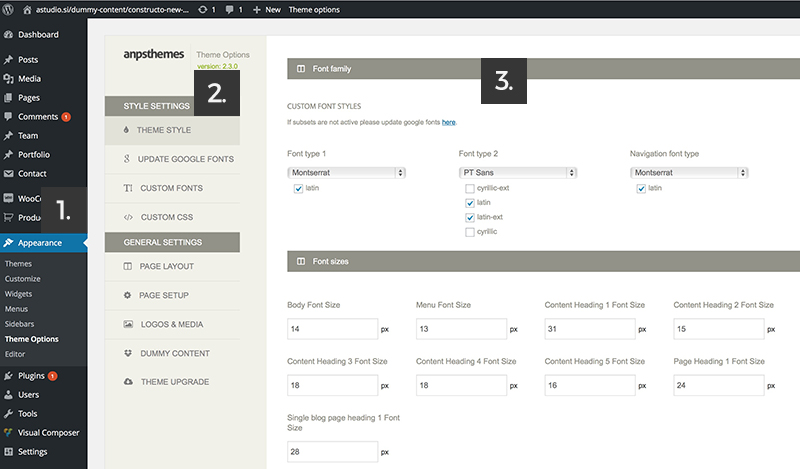This screenshot has height=469, width=800.
Task: Click the Media icon in sidebar
Action: [8, 79]
